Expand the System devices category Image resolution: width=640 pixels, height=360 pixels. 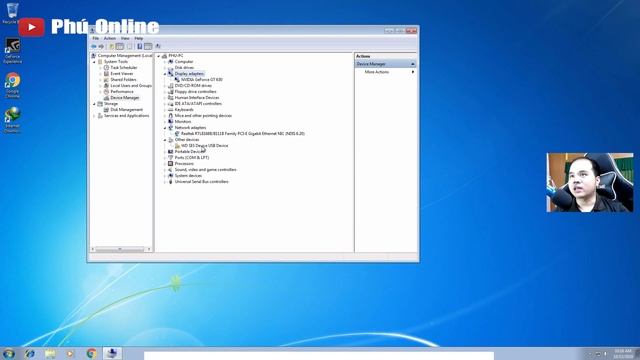(x=165, y=176)
